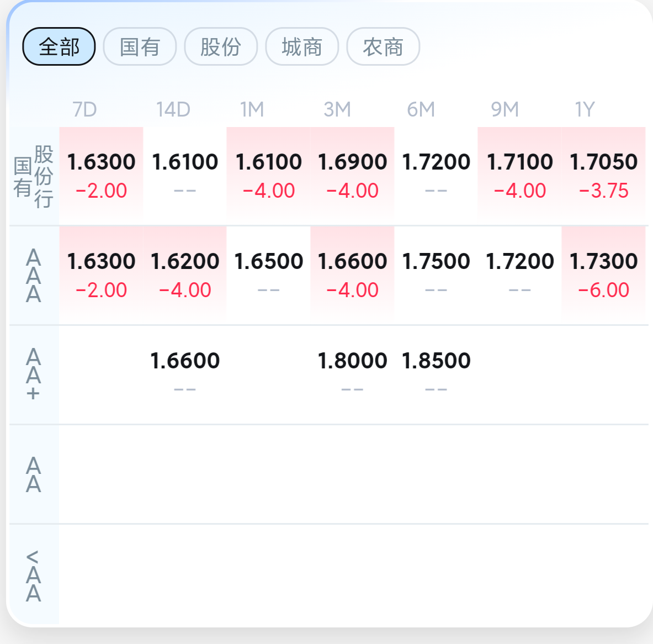Select the AA+ row label
This screenshot has height=644, width=653.
click(x=33, y=374)
